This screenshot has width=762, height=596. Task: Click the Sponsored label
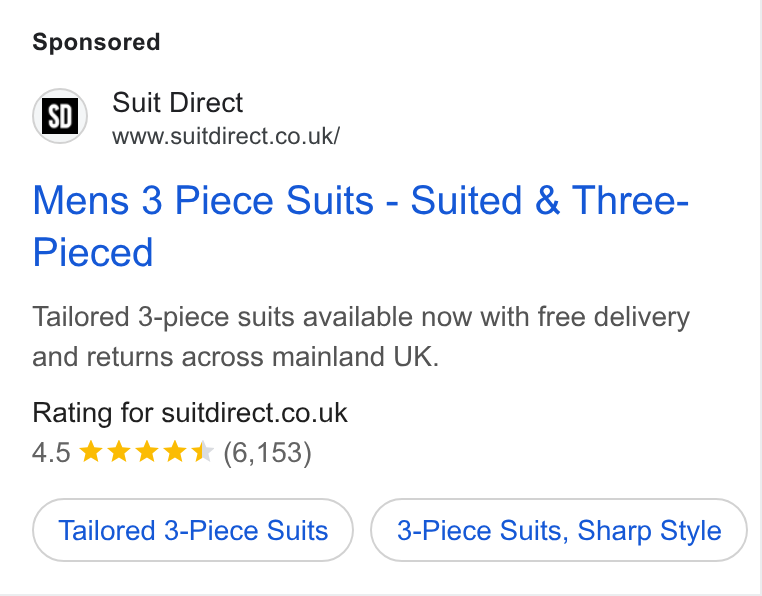pyautogui.click(x=96, y=42)
